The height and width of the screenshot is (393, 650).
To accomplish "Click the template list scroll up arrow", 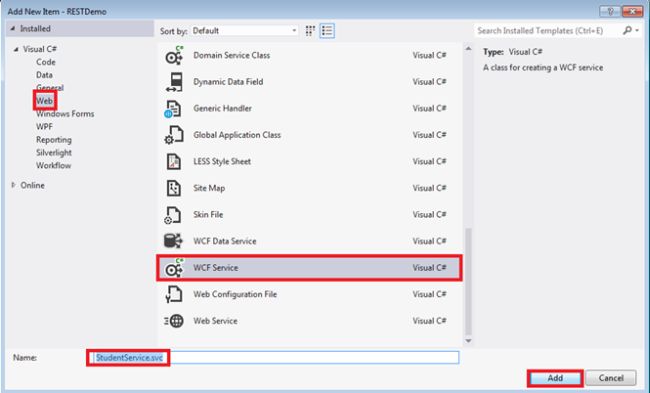I will (468, 49).
